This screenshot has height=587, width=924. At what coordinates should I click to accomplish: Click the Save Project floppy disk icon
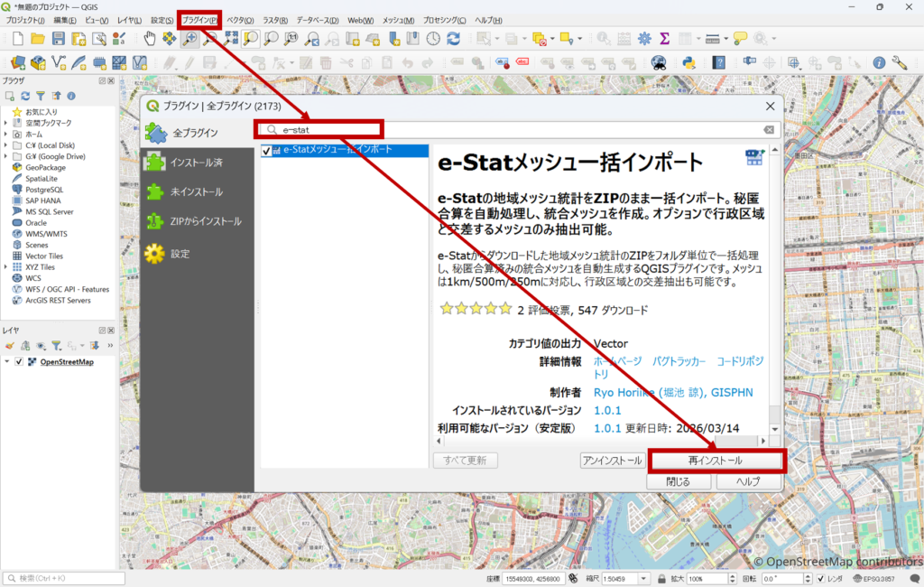(58, 39)
